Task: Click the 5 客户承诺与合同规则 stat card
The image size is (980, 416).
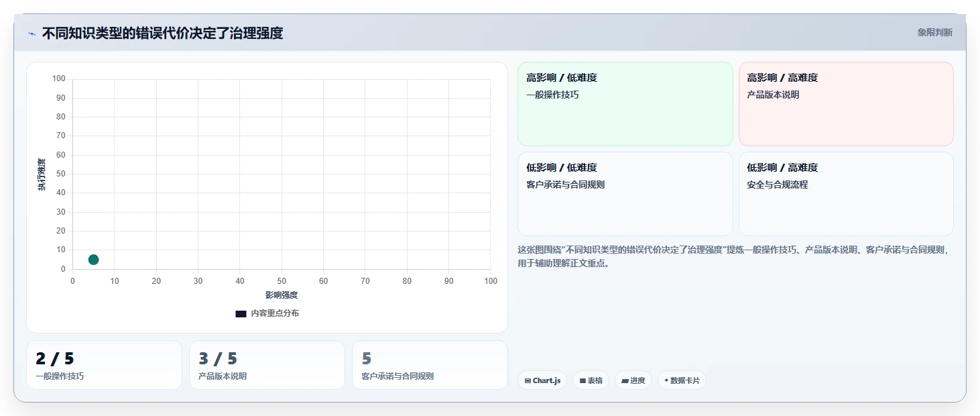Action: [430, 365]
